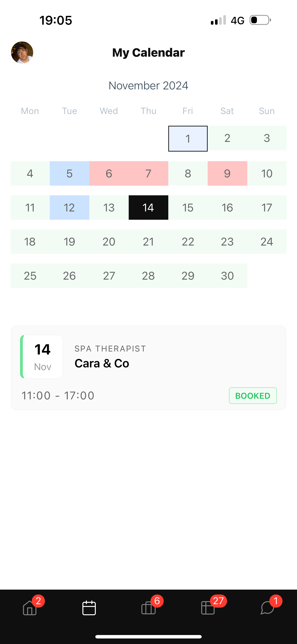Open the chat messages icon
The height and width of the screenshot is (644, 297).
click(267, 608)
